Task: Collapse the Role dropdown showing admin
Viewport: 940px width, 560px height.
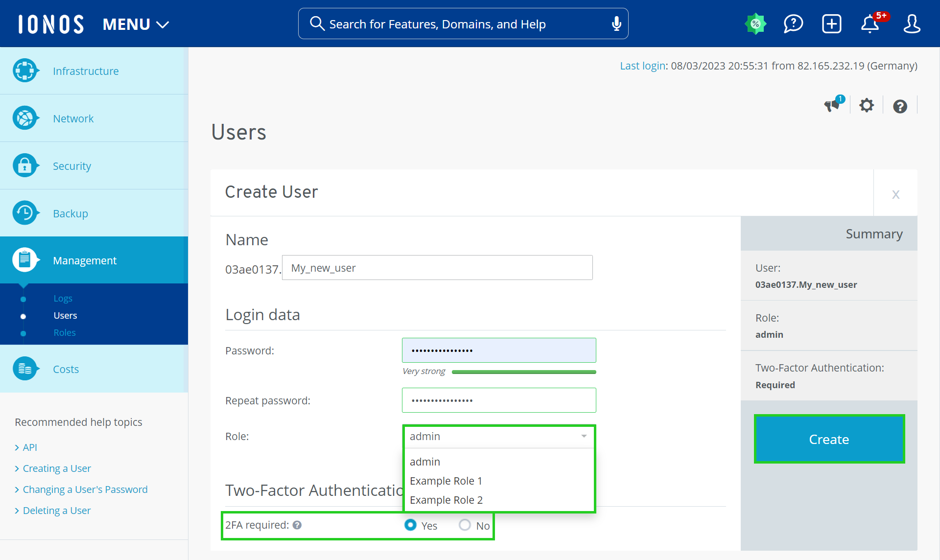Action: (x=498, y=436)
